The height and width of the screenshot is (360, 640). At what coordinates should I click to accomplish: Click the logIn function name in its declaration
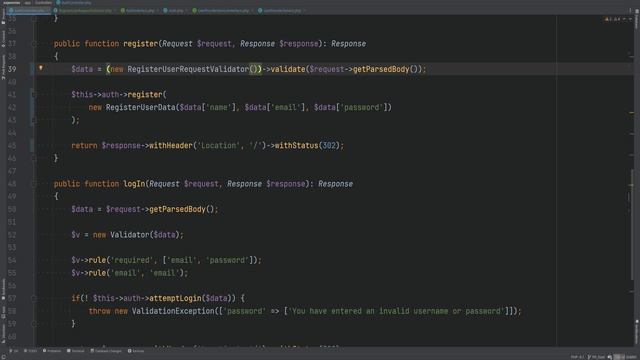[x=134, y=184]
